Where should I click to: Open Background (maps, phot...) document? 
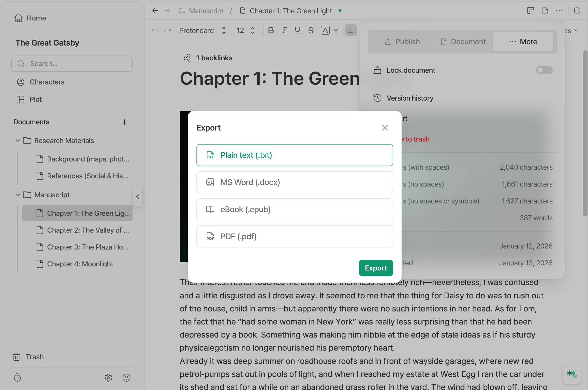(78, 159)
